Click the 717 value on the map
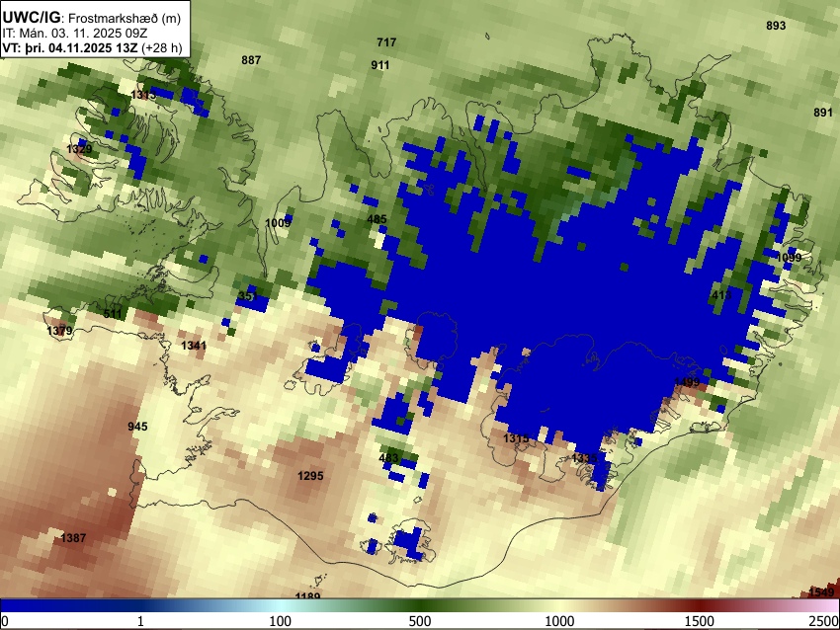Image resolution: width=840 pixels, height=630 pixels. [386, 42]
